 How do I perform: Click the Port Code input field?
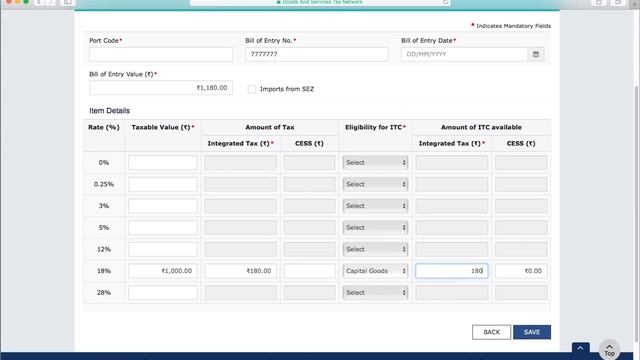click(x=161, y=54)
